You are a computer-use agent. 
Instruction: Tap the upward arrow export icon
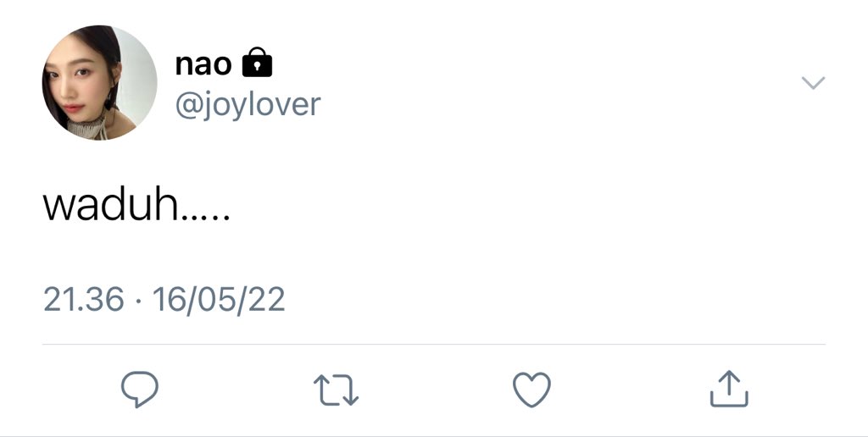729,389
